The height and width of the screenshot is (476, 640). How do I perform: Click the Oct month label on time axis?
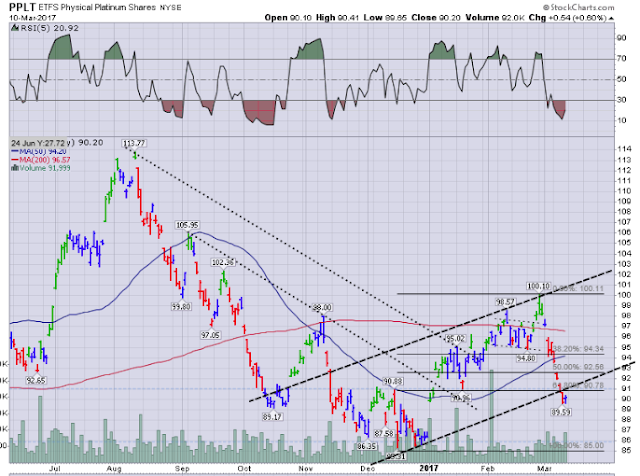tap(244, 469)
